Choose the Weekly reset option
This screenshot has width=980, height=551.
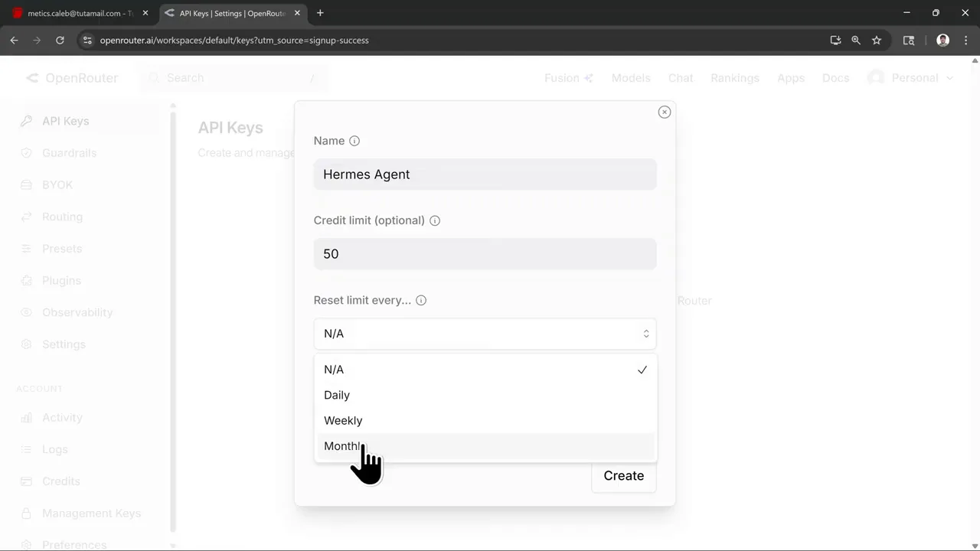pyautogui.click(x=485, y=420)
